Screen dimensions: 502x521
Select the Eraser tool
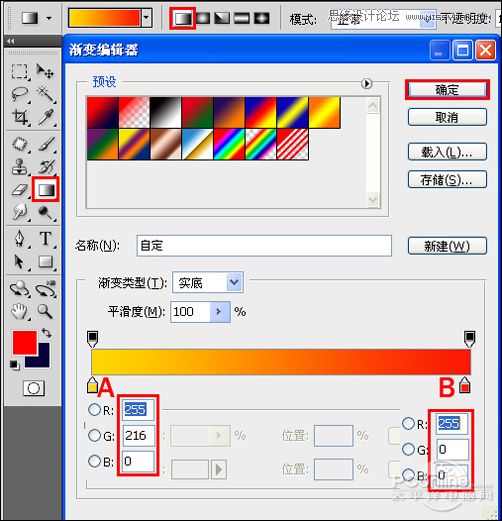[x=20, y=190]
